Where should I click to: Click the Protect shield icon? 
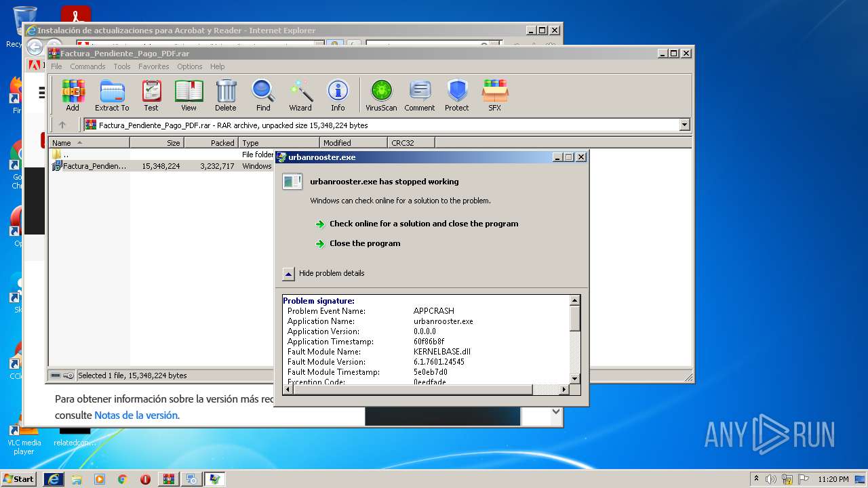(457, 96)
